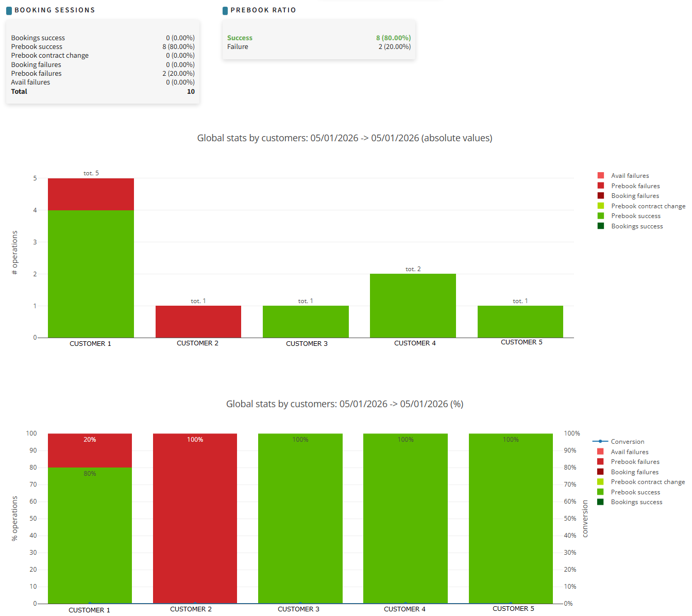Click the blue marker beside BOOKING SESSIONS
Viewport: 692px width, 616px height.
9,10
